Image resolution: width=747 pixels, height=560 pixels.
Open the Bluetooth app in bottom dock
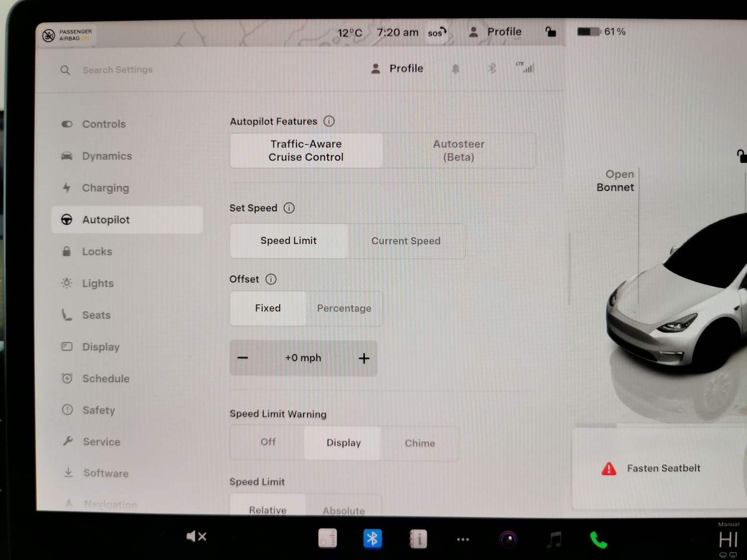click(373, 539)
